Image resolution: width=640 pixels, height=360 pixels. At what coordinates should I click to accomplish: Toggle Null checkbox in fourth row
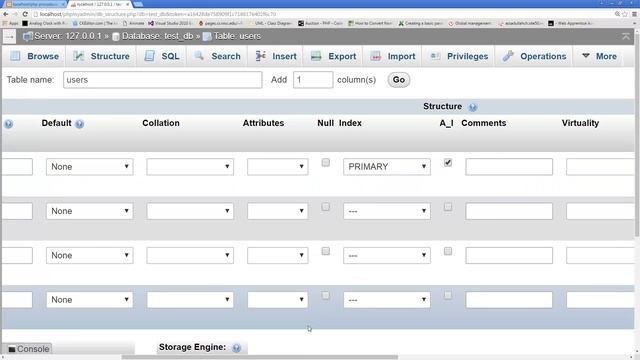[325, 295]
